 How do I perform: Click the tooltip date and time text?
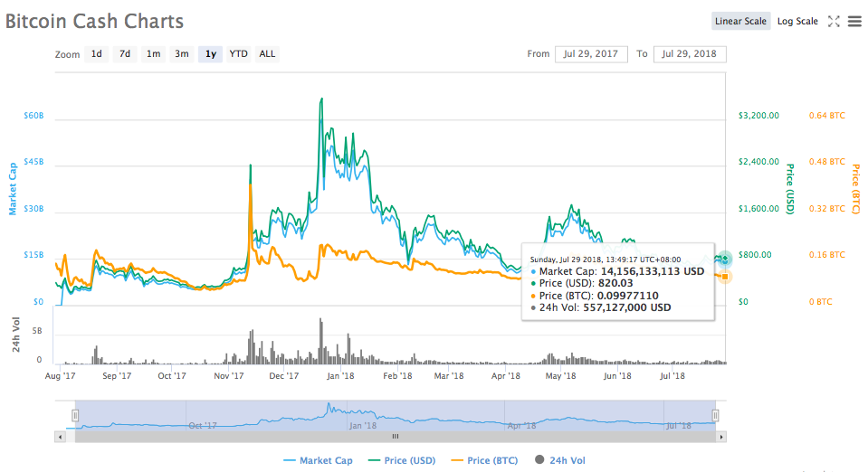coord(606,260)
